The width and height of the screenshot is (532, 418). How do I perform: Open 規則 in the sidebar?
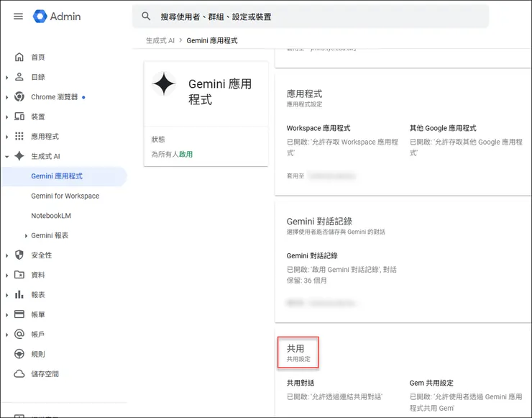[38, 354]
